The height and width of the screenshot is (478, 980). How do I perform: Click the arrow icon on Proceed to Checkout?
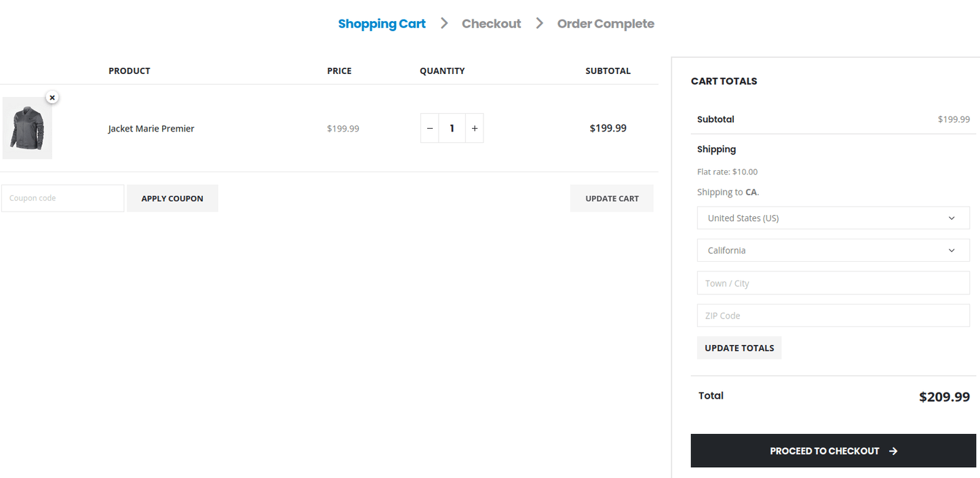(893, 450)
